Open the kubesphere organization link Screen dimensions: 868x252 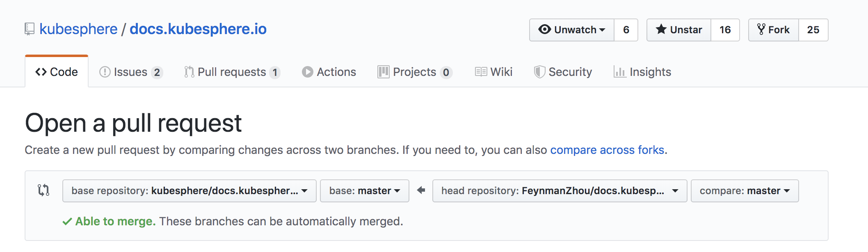[x=78, y=29]
